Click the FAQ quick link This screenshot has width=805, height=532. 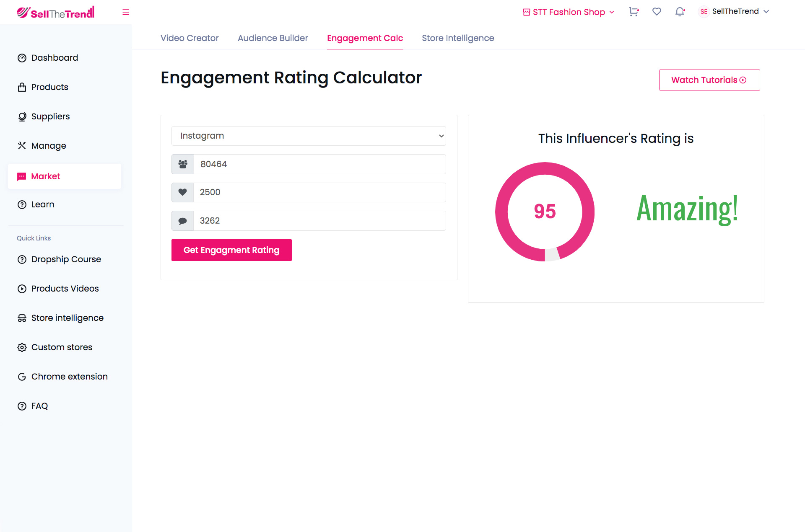[x=39, y=405]
